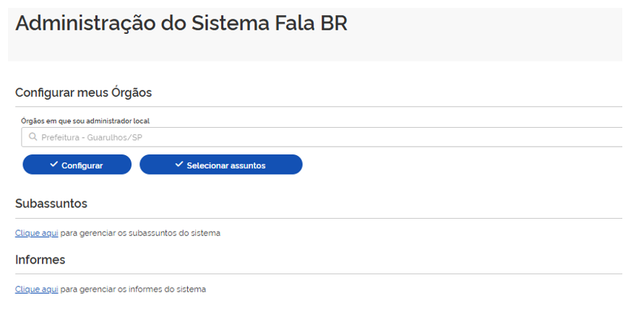Viewport: 644px width, 332px height.
Task: Click the Configurar meus Órgãos heading
Action: click(83, 92)
